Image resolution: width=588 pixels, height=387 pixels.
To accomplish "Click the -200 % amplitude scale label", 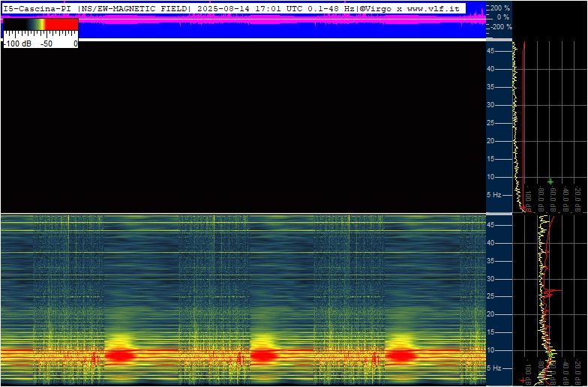I will point(499,27).
